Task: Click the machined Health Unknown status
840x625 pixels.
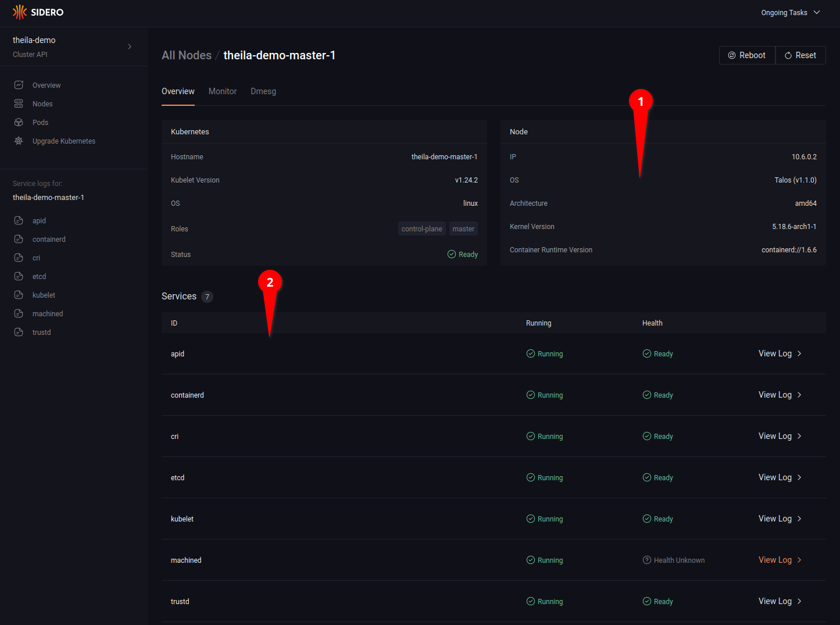Action: pos(673,560)
